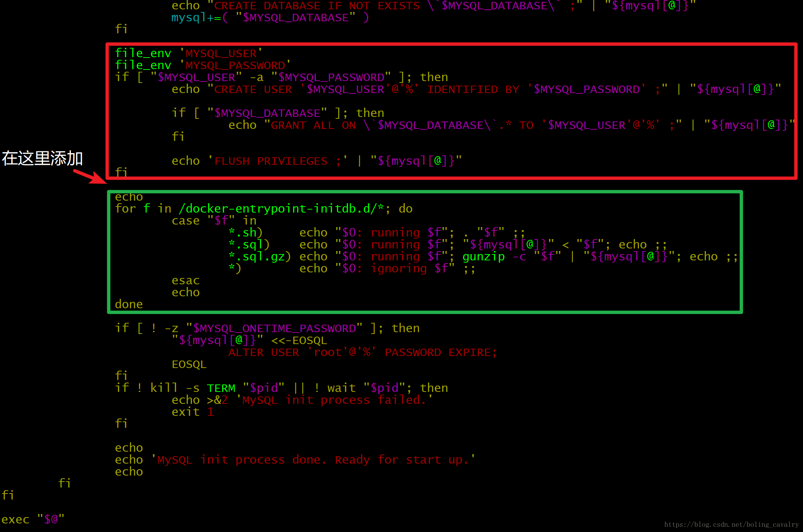Screen dimensions: 803x532
Task: Click the FLUSH PRIVILEGES echo command
Action: (x=291, y=159)
